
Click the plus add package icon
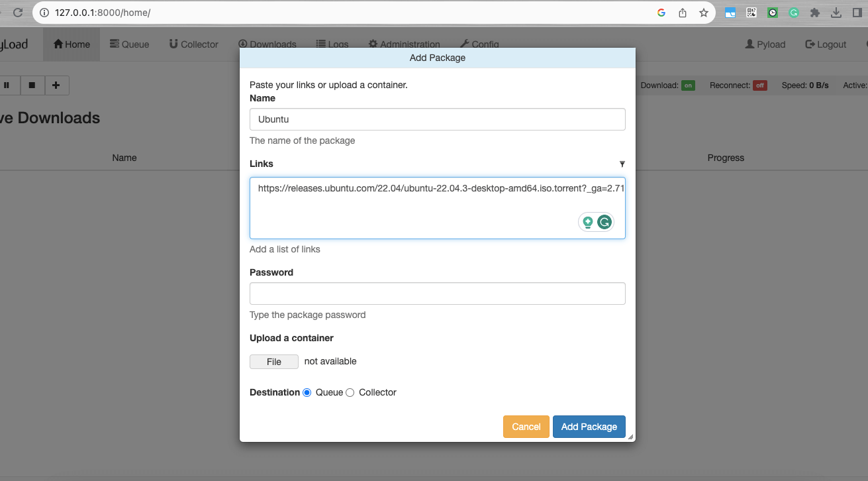pyautogui.click(x=56, y=85)
